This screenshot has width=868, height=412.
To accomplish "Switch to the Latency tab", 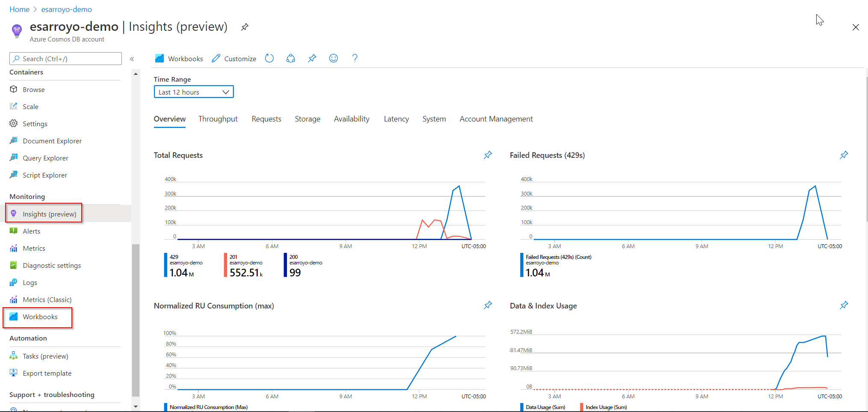I will (x=396, y=119).
